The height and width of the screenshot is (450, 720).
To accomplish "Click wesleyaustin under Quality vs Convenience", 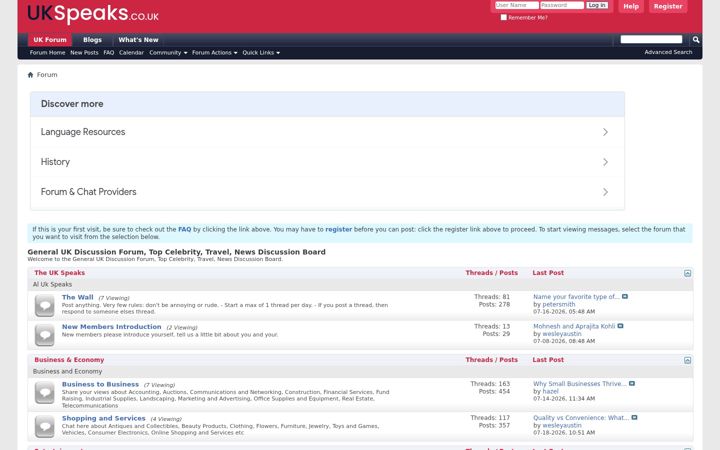I will click(562, 425).
